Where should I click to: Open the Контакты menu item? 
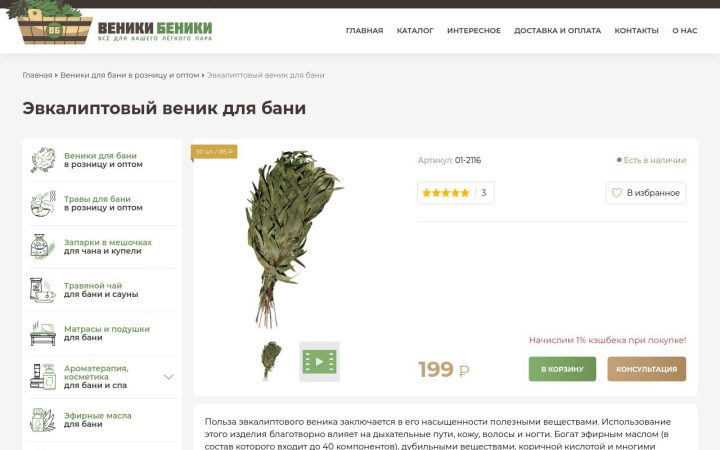tap(636, 31)
